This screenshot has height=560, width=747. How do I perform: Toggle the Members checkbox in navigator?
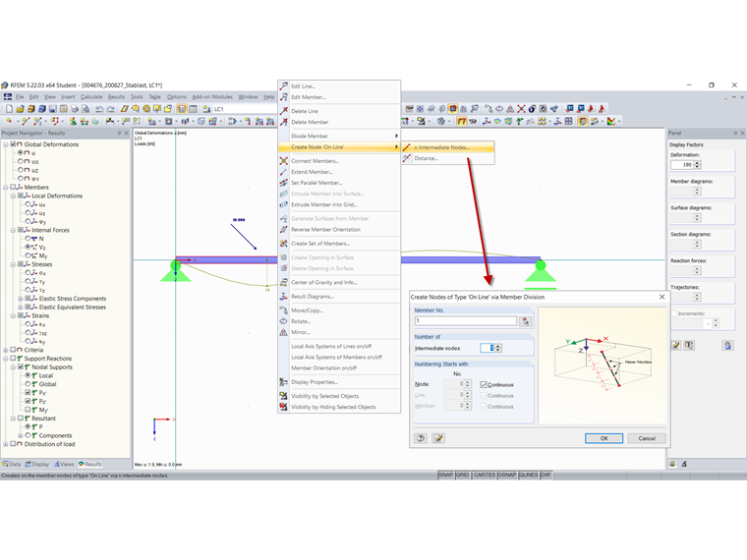tap(13, 187)
